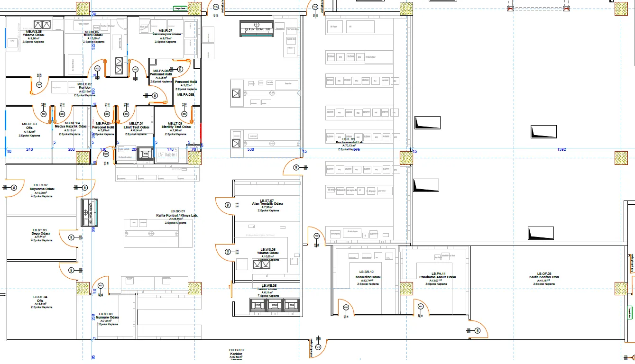Select the hatched column beside LAF Kabini
This screenshot has height=364, width=635.
tap(195, 157)
